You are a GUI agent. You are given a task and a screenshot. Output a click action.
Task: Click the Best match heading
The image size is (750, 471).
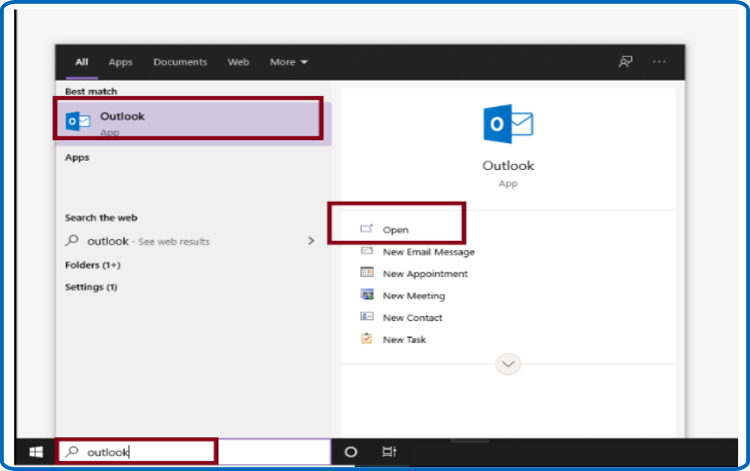91,91
